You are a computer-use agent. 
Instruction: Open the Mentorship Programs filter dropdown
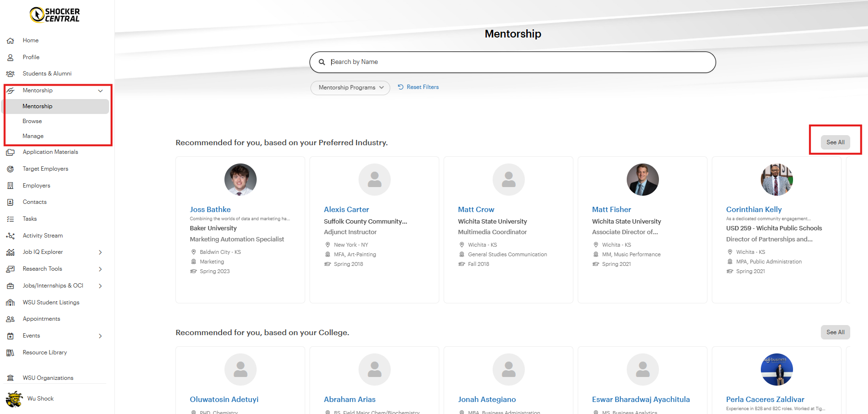[x=350, y=88]
